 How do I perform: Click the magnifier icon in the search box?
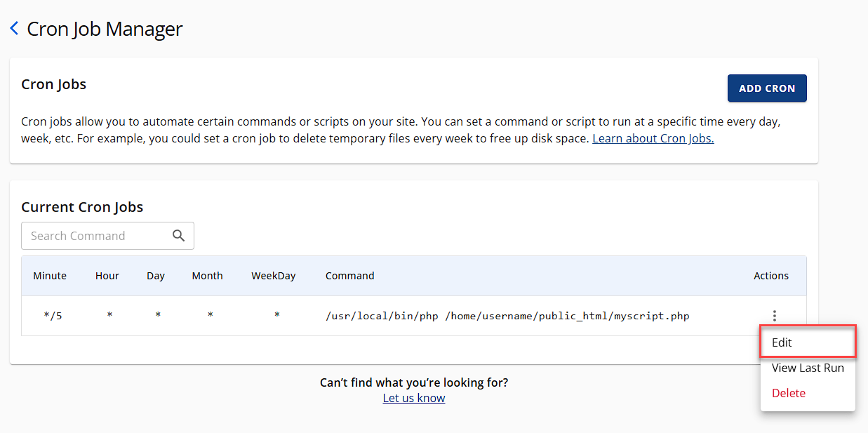179,236
